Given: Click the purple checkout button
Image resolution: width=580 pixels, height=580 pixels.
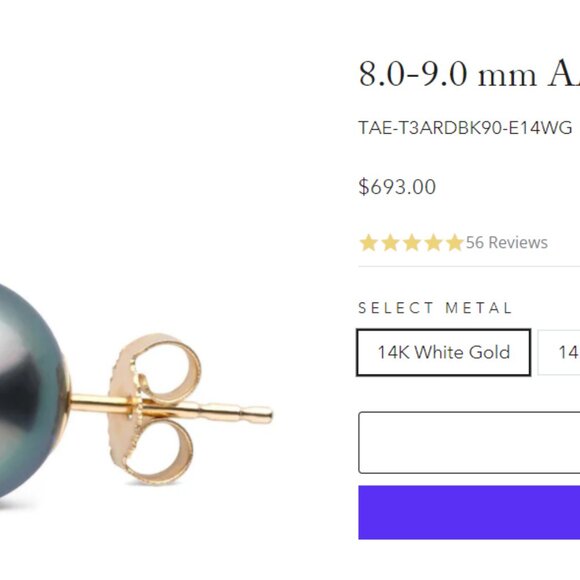Looking at the screenshot, I should click(469, 512).
